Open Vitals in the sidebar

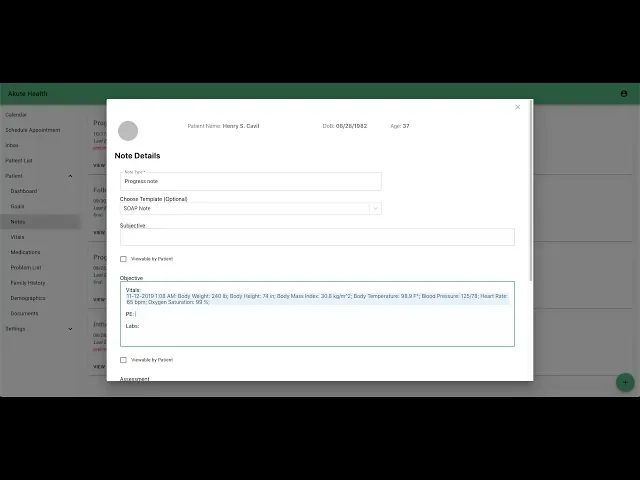click(17, 237)
